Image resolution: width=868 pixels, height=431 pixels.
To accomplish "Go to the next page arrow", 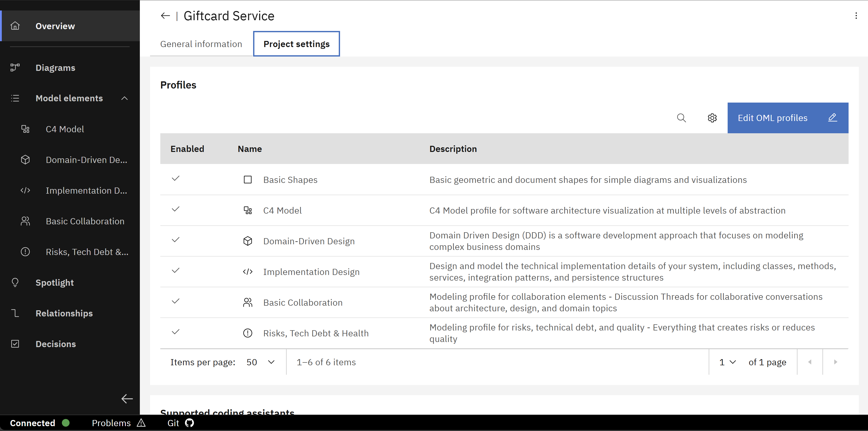I will coord(836,362).
